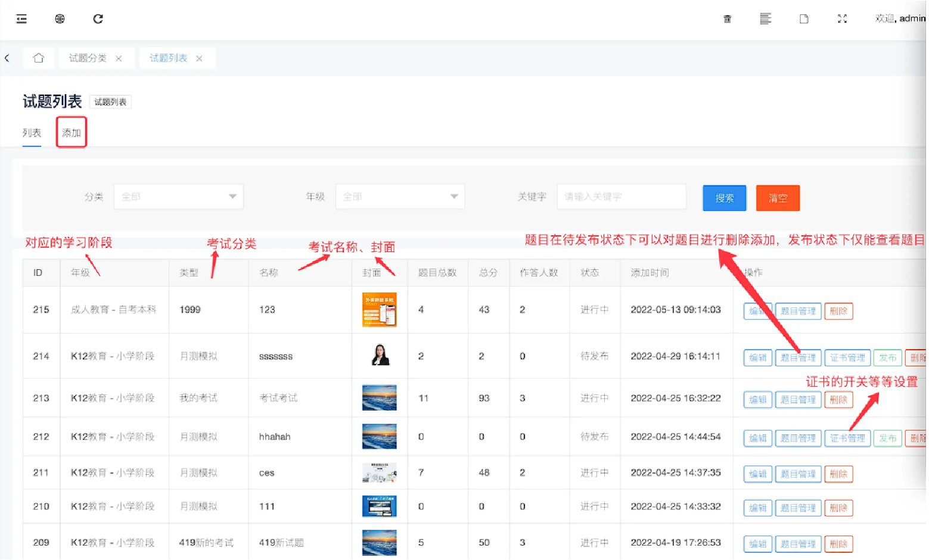Click the text-lines log icon
Screen dimensions: 929x560
click(x=765, y=19)
